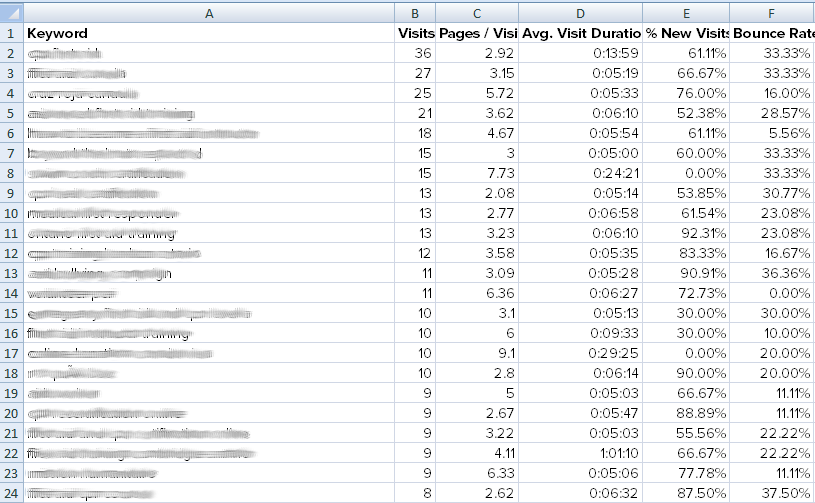Select the visits cell showing 21
815x503 pixels.
point(415,113)
